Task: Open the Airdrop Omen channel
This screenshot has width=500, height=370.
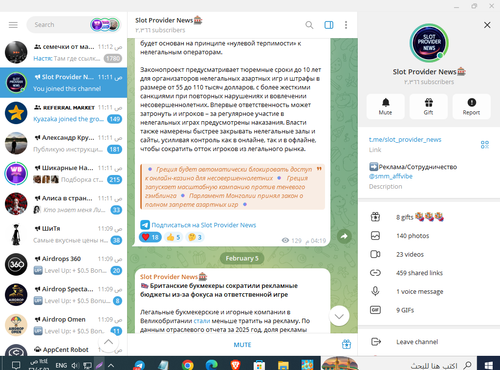Action: pos(63,325)
